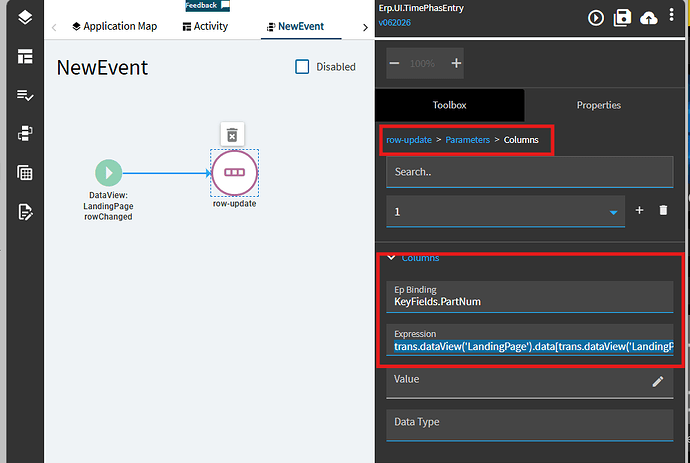This screenshot has height=463, width=690.
Task: Increase zoom with the plus button
Action: point(456,63)
